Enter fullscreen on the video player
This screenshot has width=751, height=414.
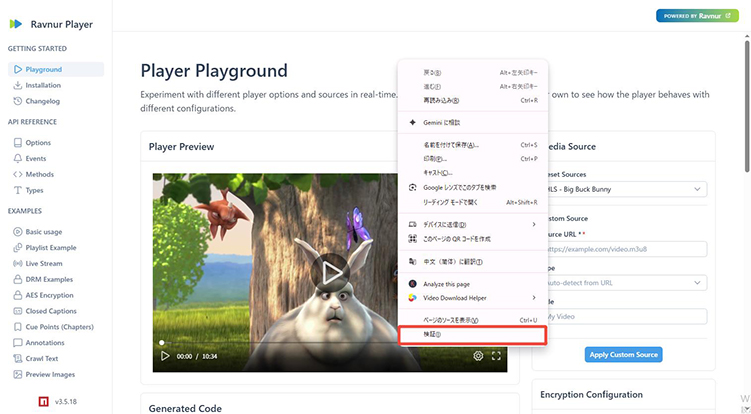click(496, 356)
